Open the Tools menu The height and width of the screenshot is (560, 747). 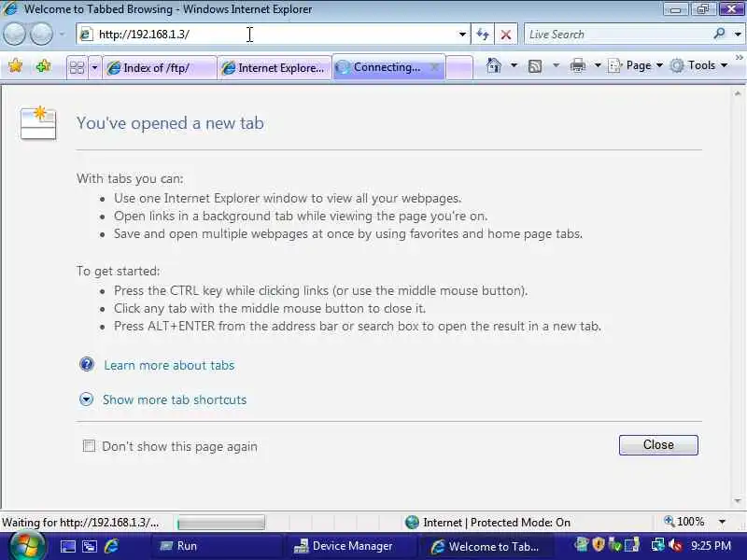[x=698, y=65]
